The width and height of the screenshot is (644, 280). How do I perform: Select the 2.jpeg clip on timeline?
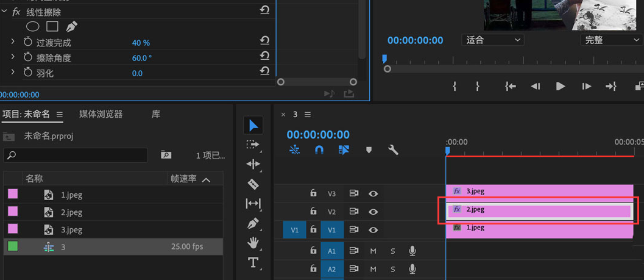(x=539, y=210)
